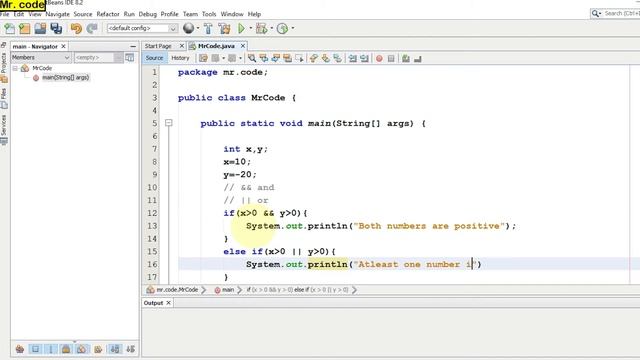Click Toggle Bookmark icon
This screenshot has width=640, height=360.
(337, 58)
